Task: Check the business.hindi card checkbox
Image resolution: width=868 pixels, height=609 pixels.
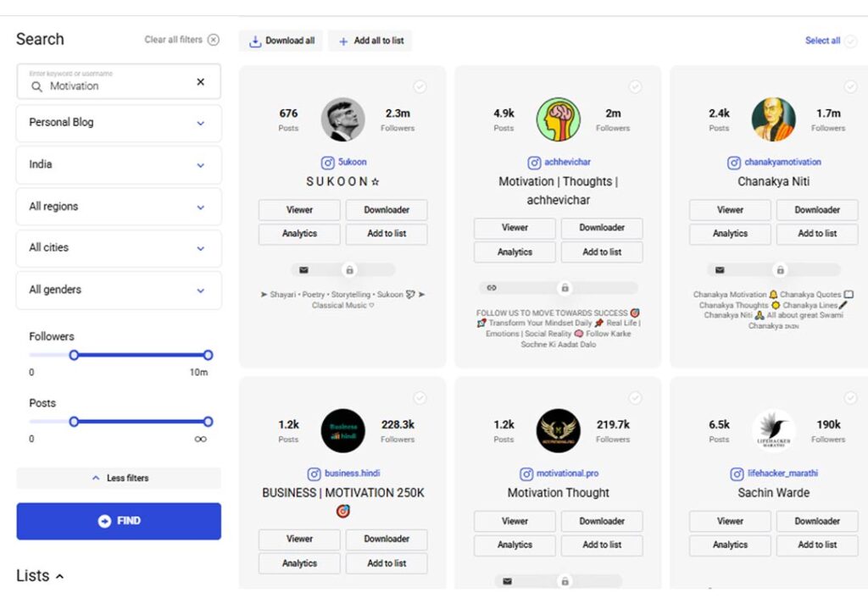Action: click(x=420, y=398)
